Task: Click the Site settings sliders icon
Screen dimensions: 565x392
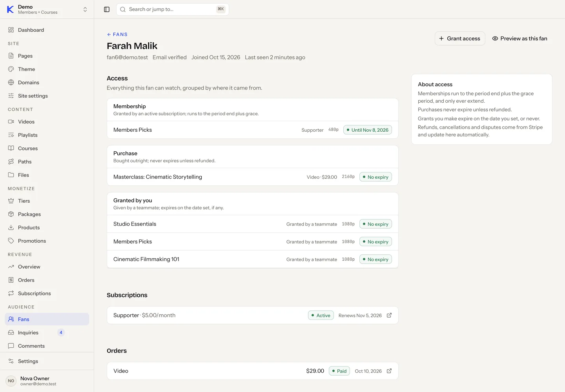Action: point(11,96)
